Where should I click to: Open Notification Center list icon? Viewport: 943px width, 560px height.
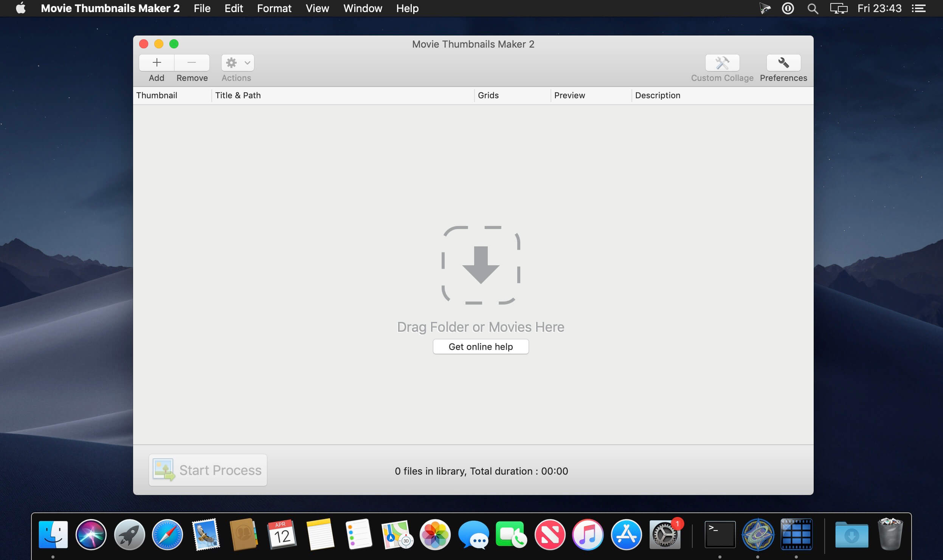click(x=919, y=8)
